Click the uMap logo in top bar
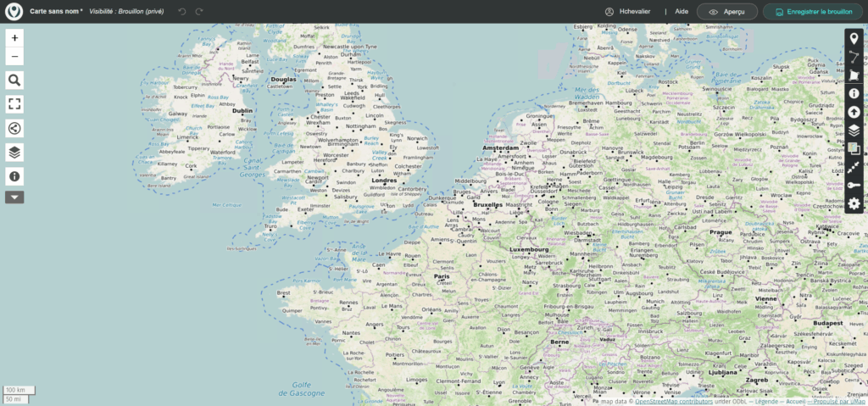 (x=14, y=11)
